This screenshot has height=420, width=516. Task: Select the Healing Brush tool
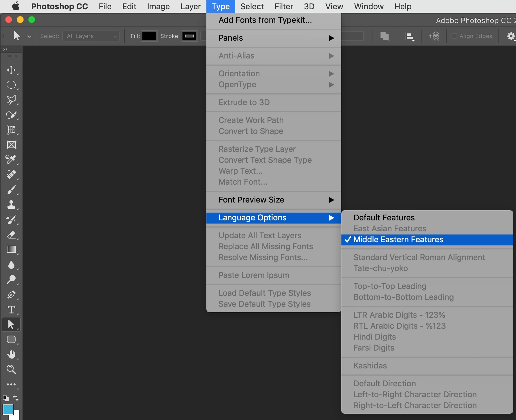(11, 174)
